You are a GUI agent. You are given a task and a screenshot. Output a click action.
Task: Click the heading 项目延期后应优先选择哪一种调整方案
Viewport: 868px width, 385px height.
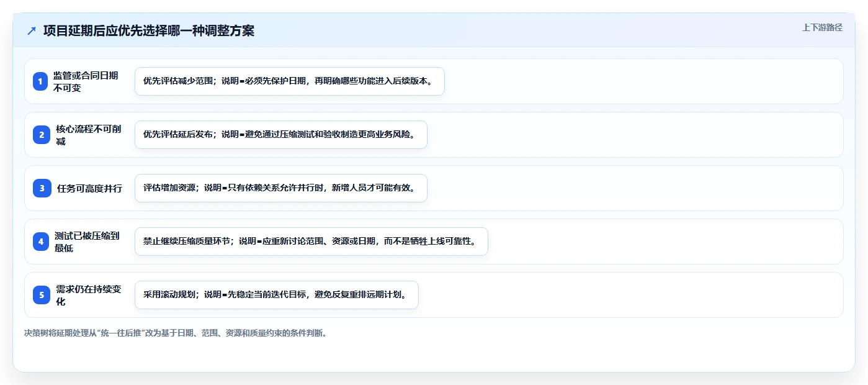tap(149, 31)
